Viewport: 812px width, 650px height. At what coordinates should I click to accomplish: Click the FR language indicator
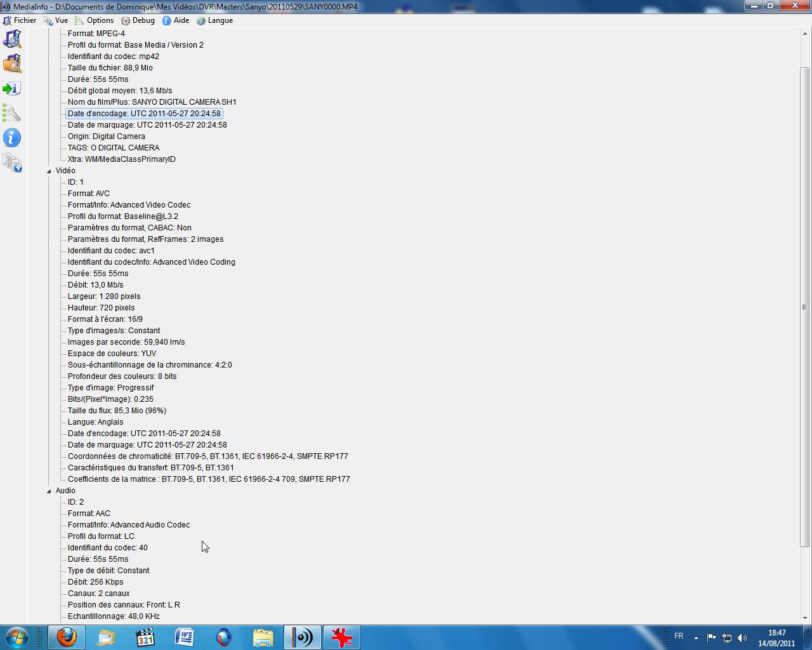click(x=679, y=636)
